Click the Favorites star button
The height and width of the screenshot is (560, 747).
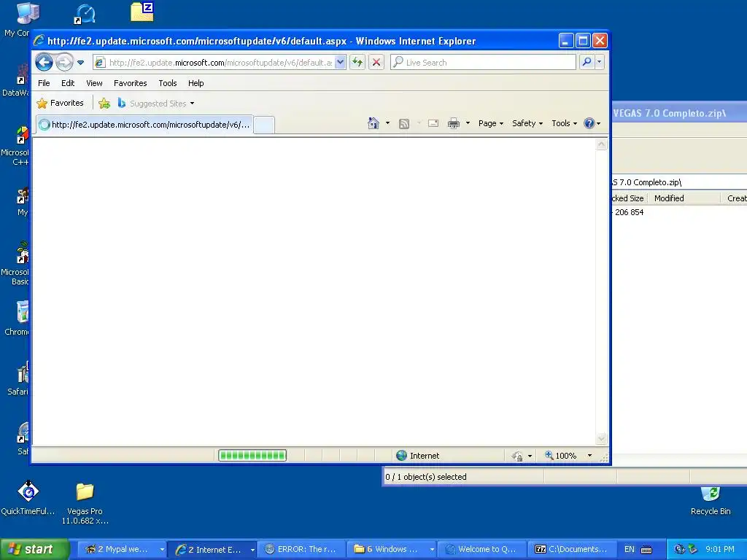pos(61,104)
